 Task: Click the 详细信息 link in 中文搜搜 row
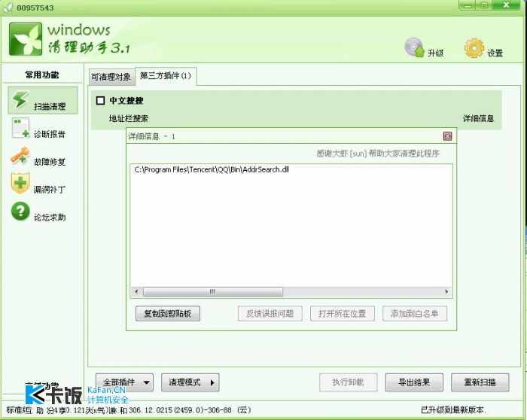tap(478, 118)
